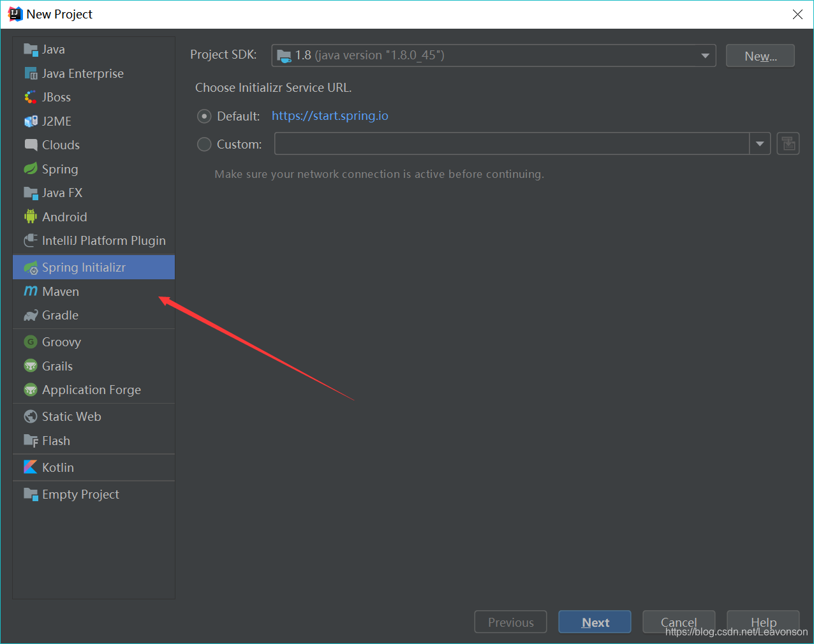Select the Java folder icon
The height and width of the screenshot is (644, 814).
pyautogui.click(x=31, y=49)
